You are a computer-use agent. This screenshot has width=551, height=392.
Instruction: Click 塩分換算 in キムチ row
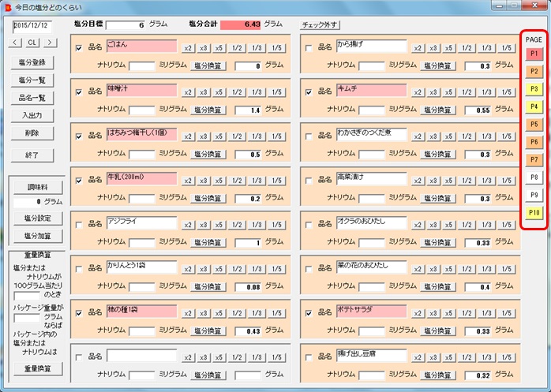pos(437,110)
